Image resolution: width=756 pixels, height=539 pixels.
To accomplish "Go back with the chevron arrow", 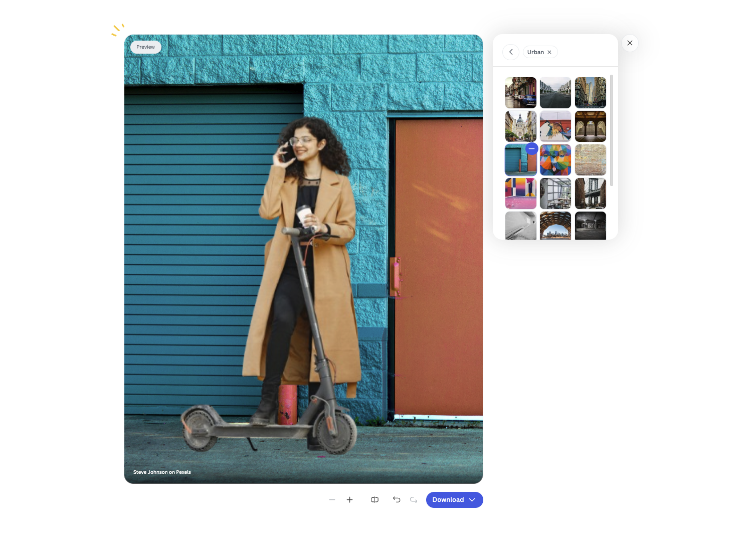I will click(x=511, y=52).
